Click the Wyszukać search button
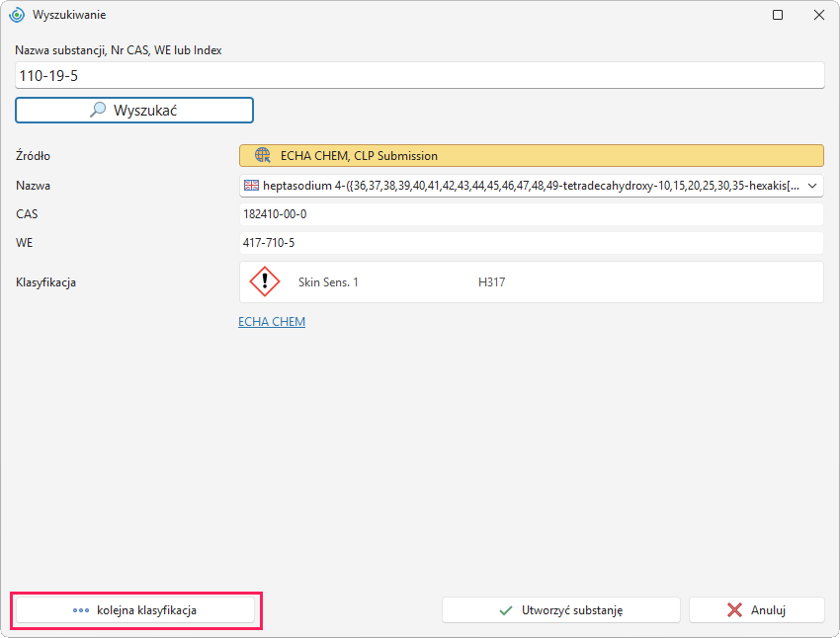The image size is (840, 638). 134,111
